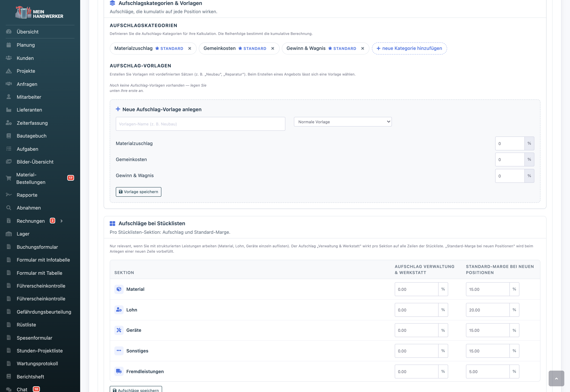
Task: Click the Materialzuschlag percent field
Action: coord(510,143)
